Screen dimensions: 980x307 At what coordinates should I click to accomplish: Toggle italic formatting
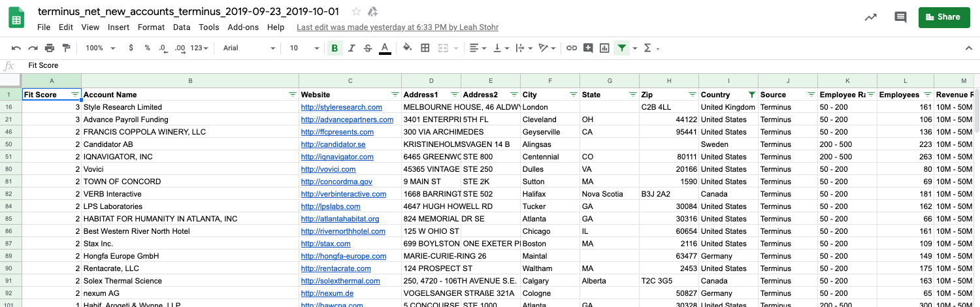[x=351, y=48]
